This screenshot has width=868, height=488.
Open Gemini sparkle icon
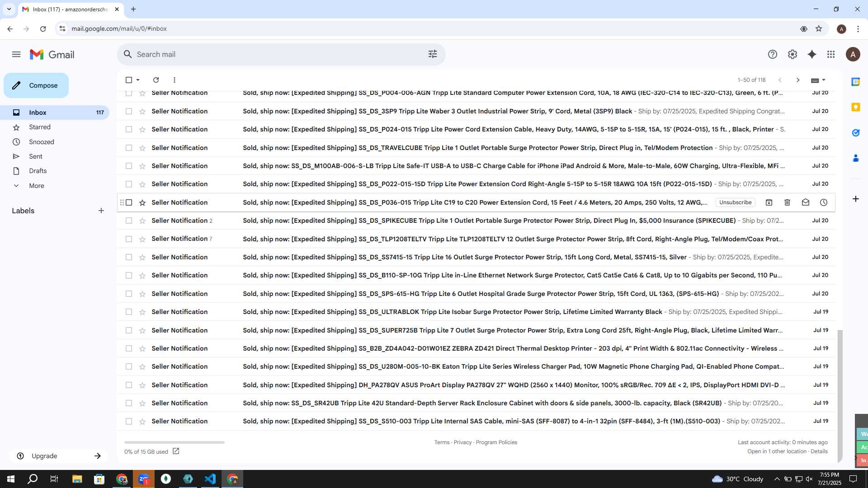[x=812, y=55]
